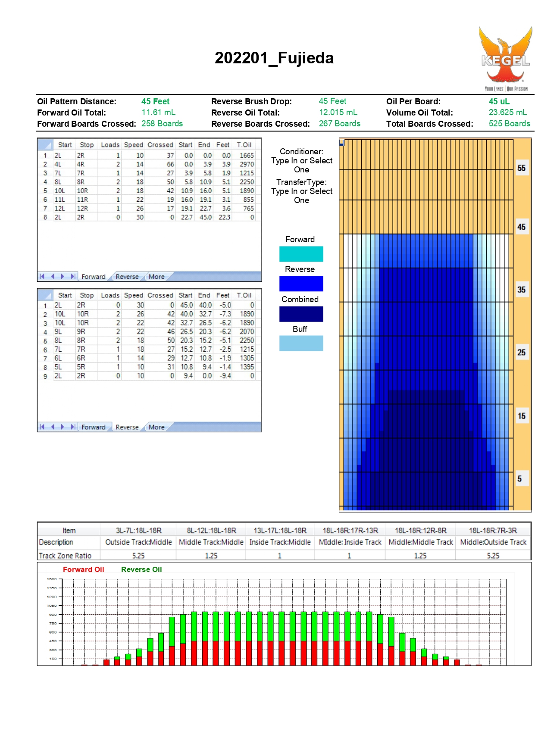Open Forward tab in the lower table
This screenshot has height=756, width=535.
(x=94, y=427)
